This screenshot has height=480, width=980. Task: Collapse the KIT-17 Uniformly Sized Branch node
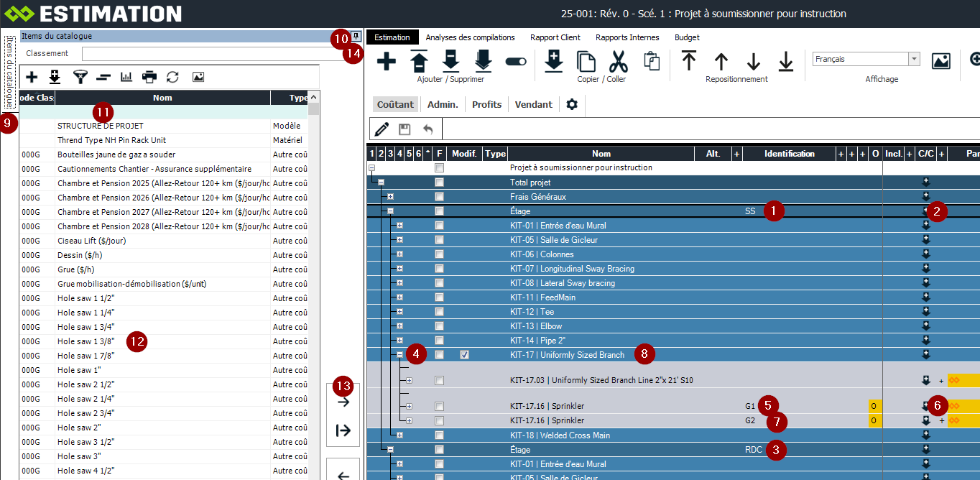399,355
